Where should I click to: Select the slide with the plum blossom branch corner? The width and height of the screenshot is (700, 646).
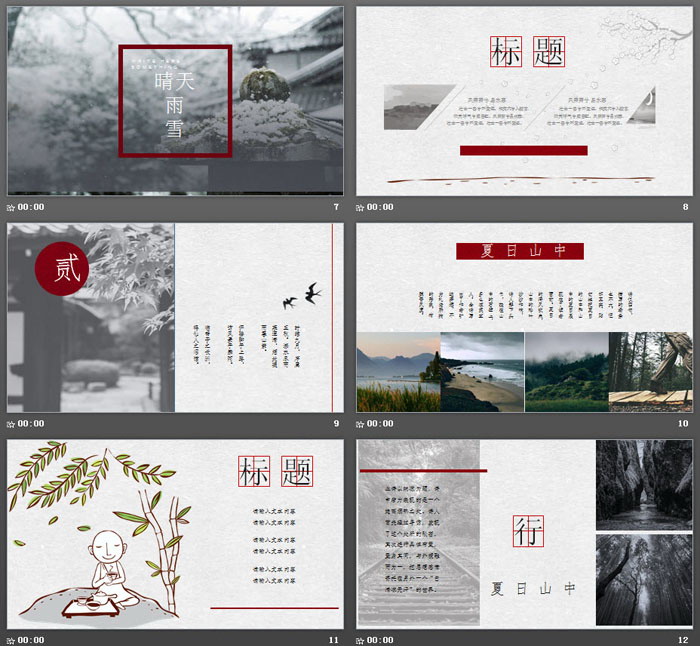tap(524, 101)
